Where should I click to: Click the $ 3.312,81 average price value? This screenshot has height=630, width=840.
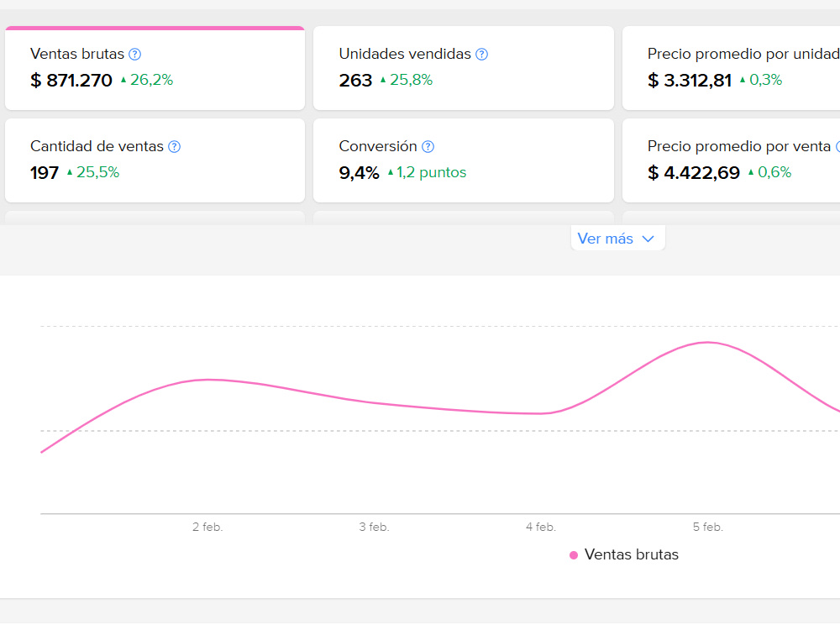pyautogui.click(x=690, y=81)
